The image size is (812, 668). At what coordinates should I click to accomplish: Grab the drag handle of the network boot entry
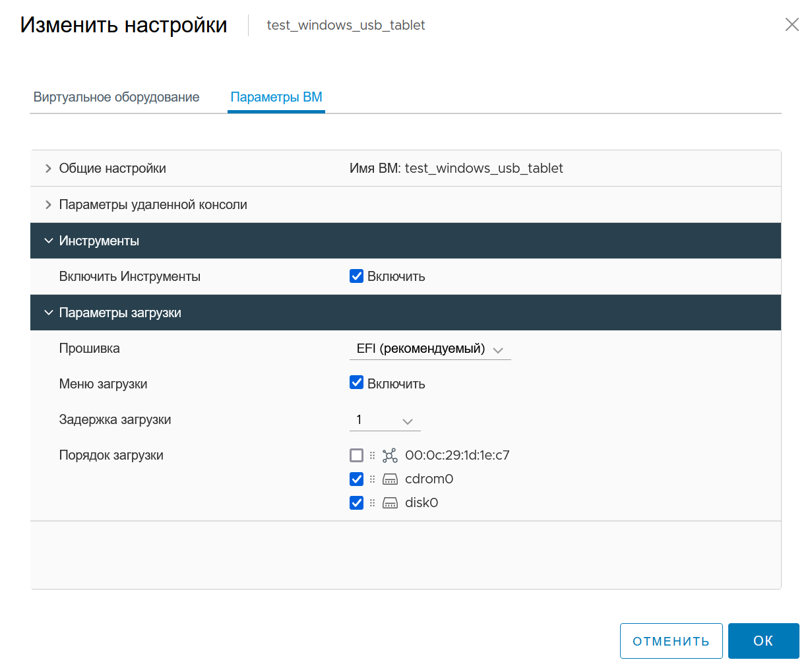pos(372,456)
